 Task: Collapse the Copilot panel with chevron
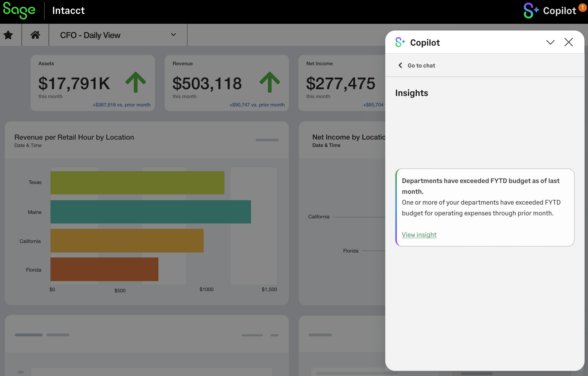click(550, 42)
